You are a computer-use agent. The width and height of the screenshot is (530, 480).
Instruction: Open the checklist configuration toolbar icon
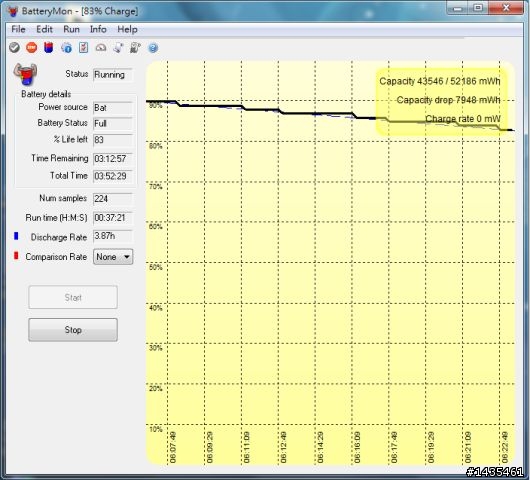pyautogui.click(x=83, y=48)
